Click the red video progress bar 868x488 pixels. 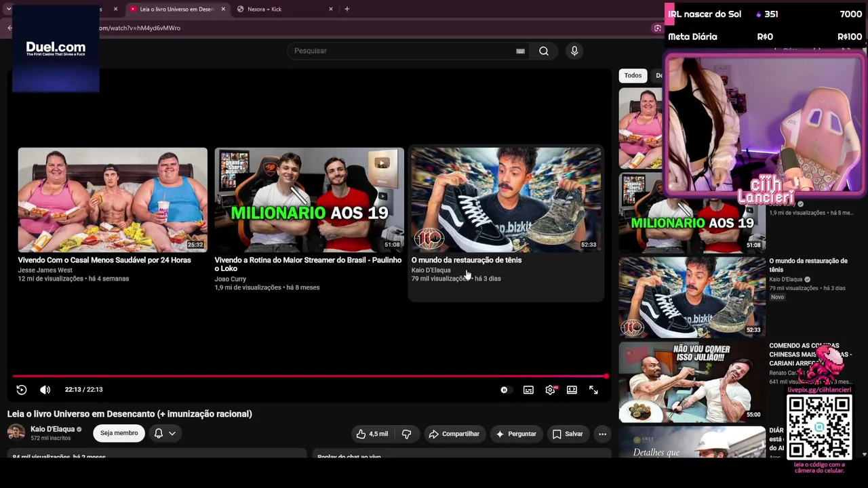(310, 375)
